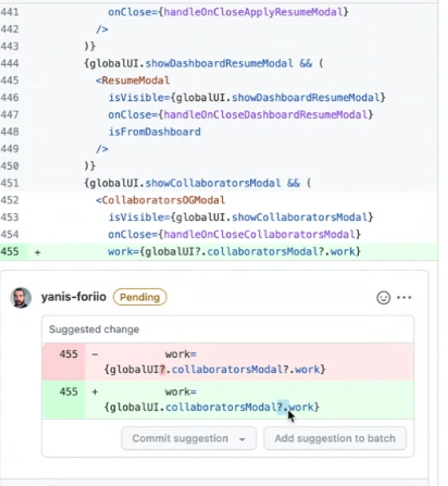The height and width of the screenshot is (486, 448).
Task: Select line number 448
Action: click(x=10, y=132)
